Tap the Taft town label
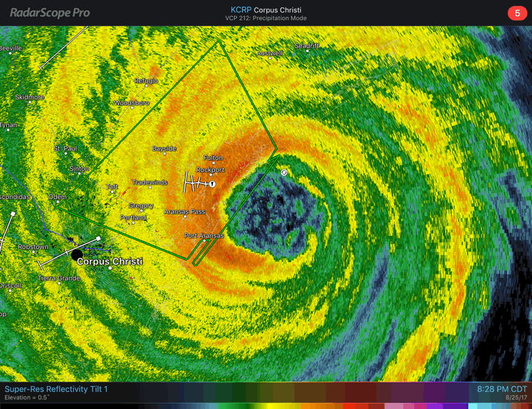This screenshot has width=532, height=409. click(112, 187)
